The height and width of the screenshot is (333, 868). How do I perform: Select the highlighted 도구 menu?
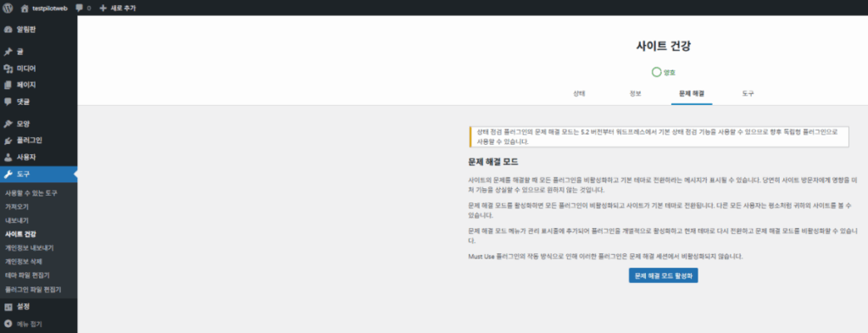click(x=39, y=175)
